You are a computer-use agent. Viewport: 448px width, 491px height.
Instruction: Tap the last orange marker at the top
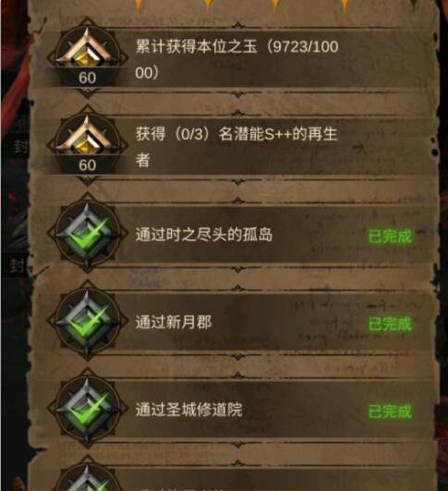[345, 6]
